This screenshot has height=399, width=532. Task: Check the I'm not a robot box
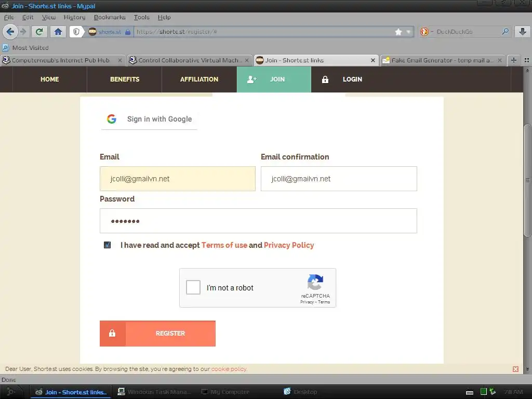click(x=193, y=287)
